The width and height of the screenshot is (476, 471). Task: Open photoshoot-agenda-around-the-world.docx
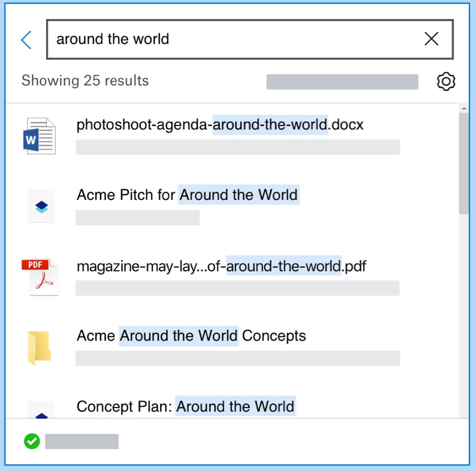click(x=220, y=124)
